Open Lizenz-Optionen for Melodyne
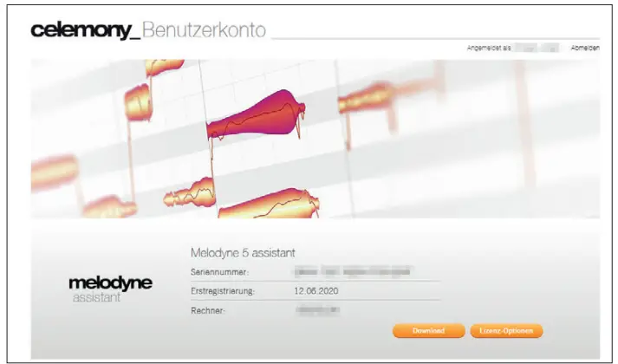618x364 pixels. pos(506,330)
